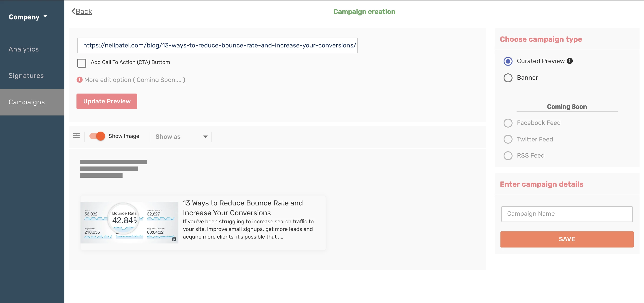Choose the Twitter Feed option

tap(508, 139)
